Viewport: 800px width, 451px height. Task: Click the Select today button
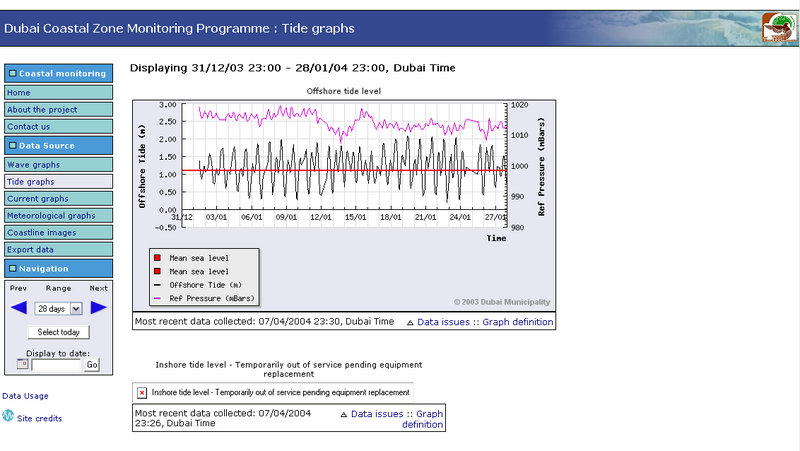[58, 332]
